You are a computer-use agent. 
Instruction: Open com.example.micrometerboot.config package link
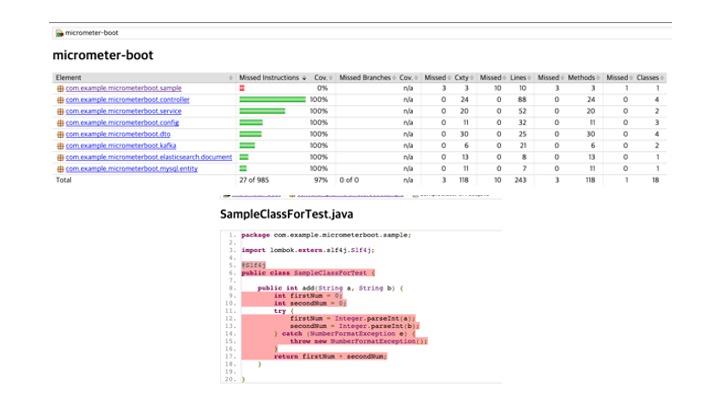tap(122, 123)
